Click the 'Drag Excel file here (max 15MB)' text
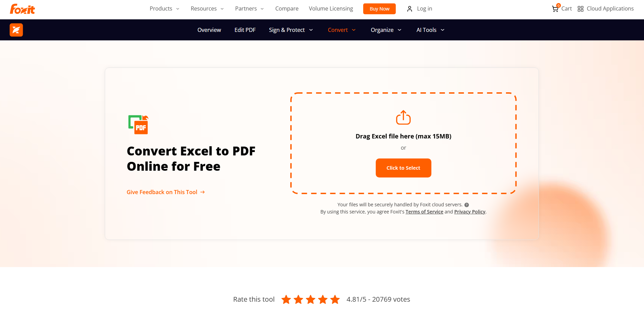The width and height of the screenshot is (644, 320). coord(404,136)
